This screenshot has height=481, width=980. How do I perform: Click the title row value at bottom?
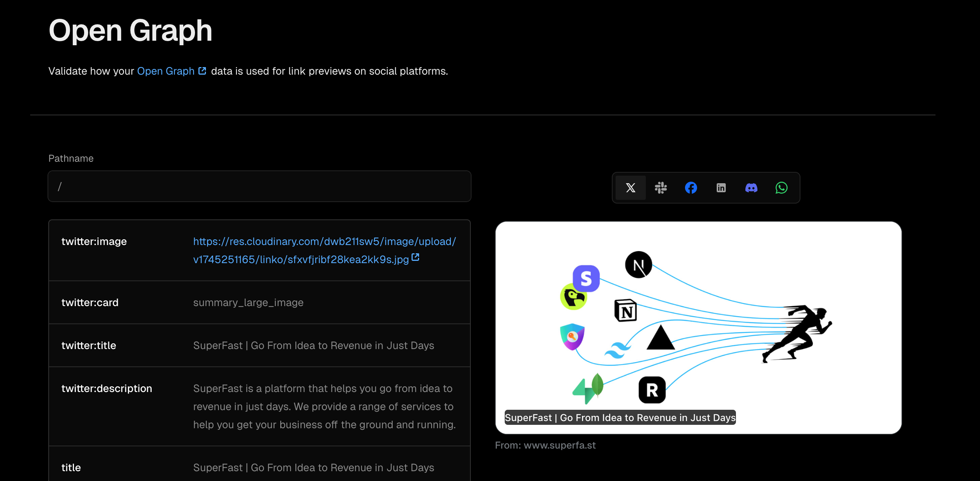click(x=313, y=468)
